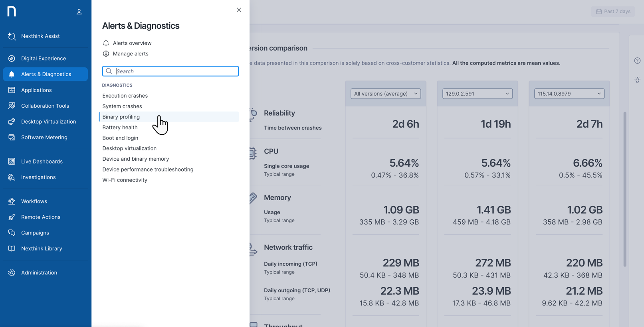Click the Remote Actions rocket icon
Image resolution: width=644 pixels, height=327 pixels.
(12, 217)
